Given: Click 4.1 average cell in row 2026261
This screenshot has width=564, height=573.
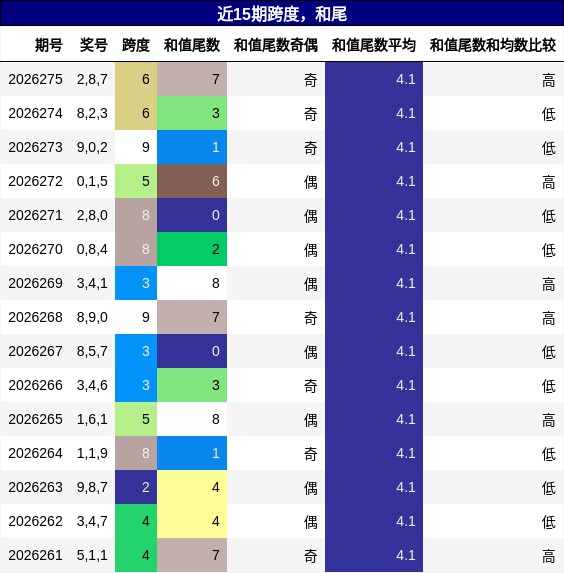Looking at the screenshot, I should [374, 555].
